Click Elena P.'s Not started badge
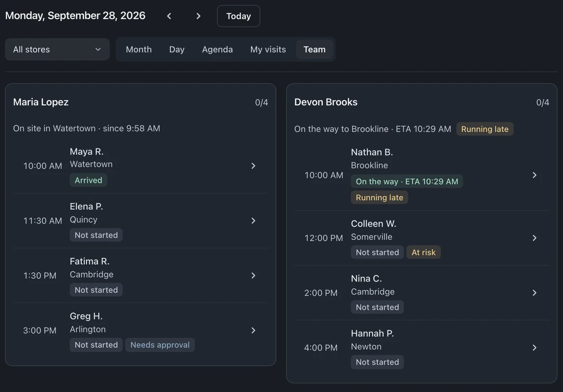 (96, 235)
